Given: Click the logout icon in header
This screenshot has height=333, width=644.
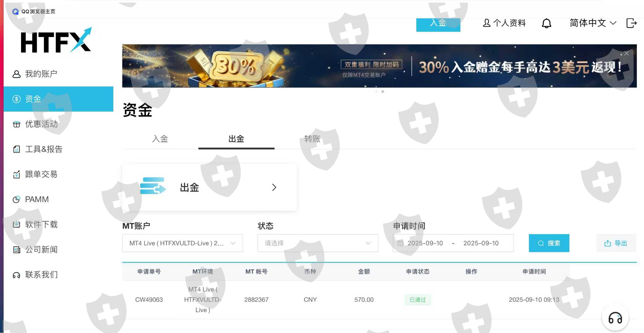Looking at the screenshot, I should [631, 23].
